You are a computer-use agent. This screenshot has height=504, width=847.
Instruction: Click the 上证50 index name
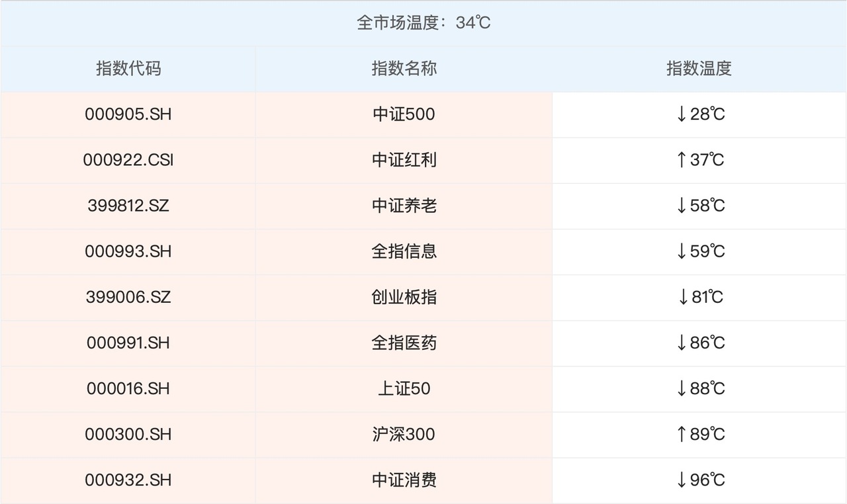pyautogui.click(x=404, y=388)
